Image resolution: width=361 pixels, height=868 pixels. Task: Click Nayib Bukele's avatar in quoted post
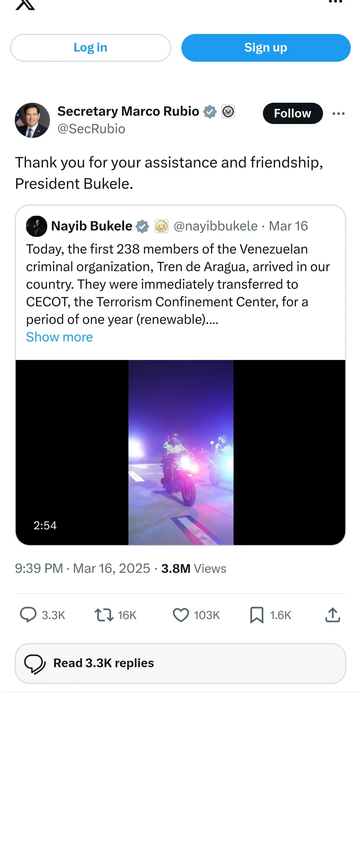pos(36,226)
